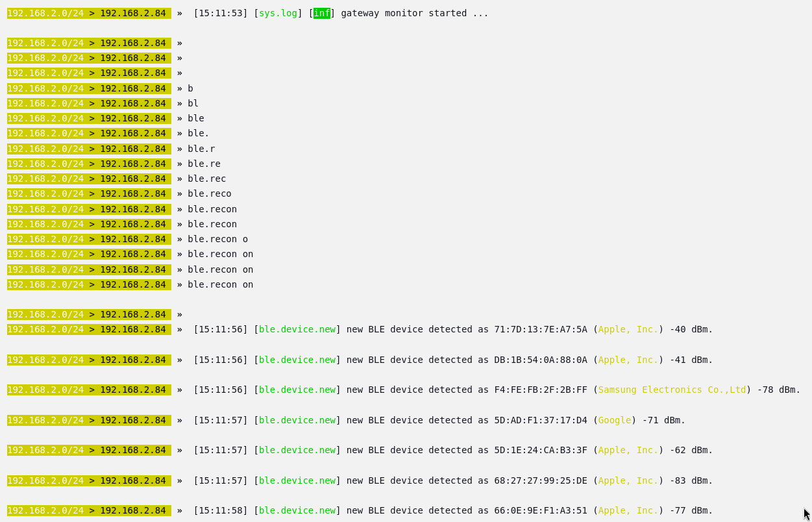Click the '-41 dBm' signal value
Image resolution: width=812 pixels, height=522 pixels.
pyautogui.click(x=690, y=360)
